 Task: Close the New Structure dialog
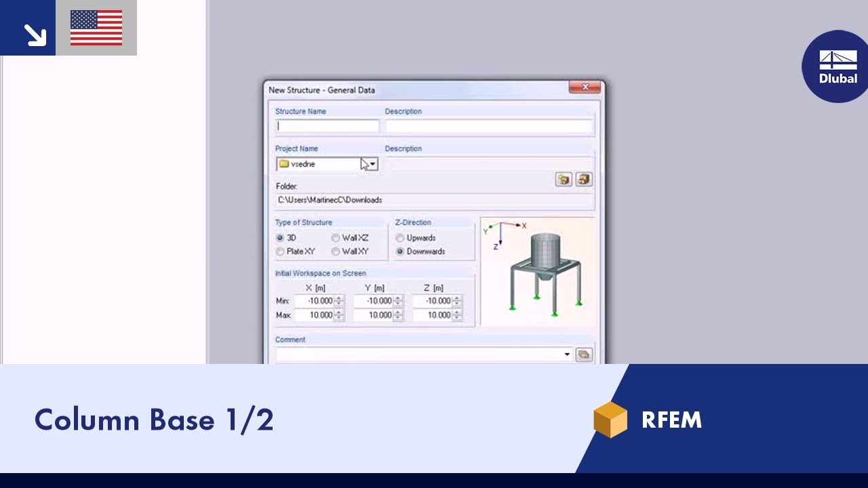point(585,87)
